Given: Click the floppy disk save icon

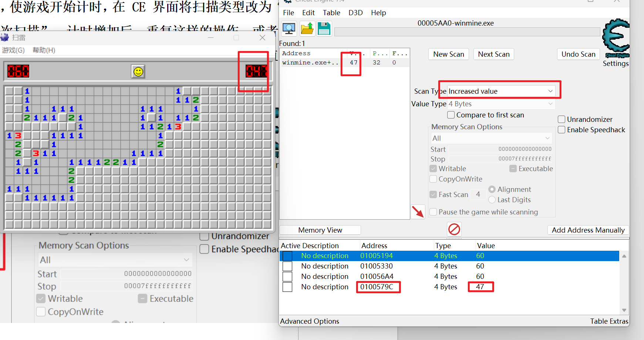Looking at the screenshot, I should [324, 29].
